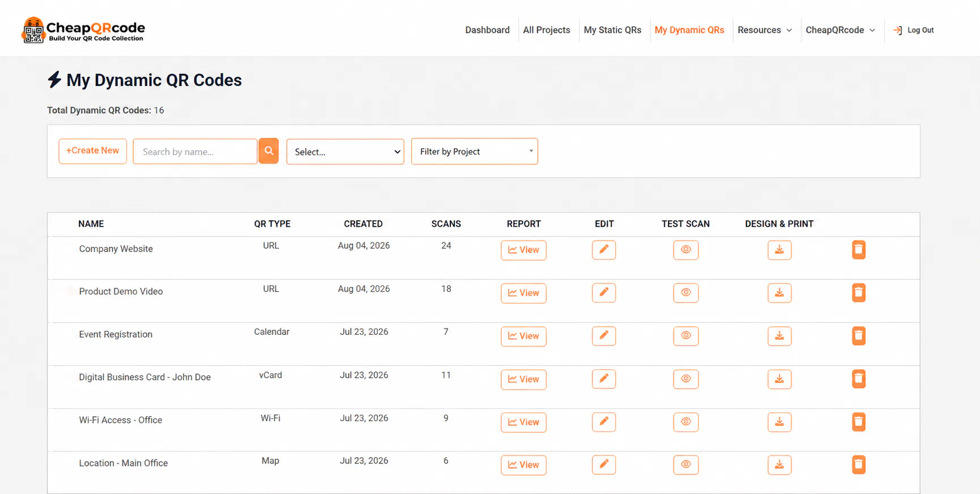The height and width of the screenshot is (494, 980).
Task: Test scan the Company Website QR
Action: tap(686, 250)
